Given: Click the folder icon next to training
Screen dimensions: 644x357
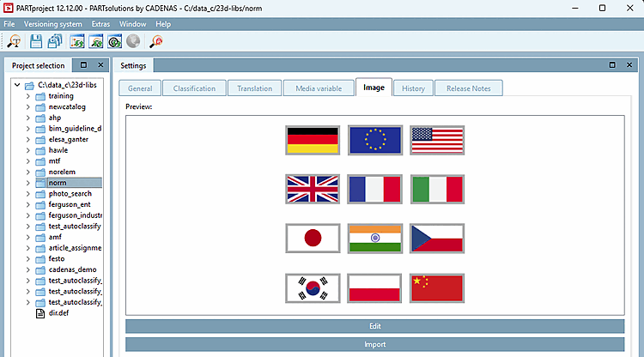Looking at the screenshot, I should coord(40,96).
